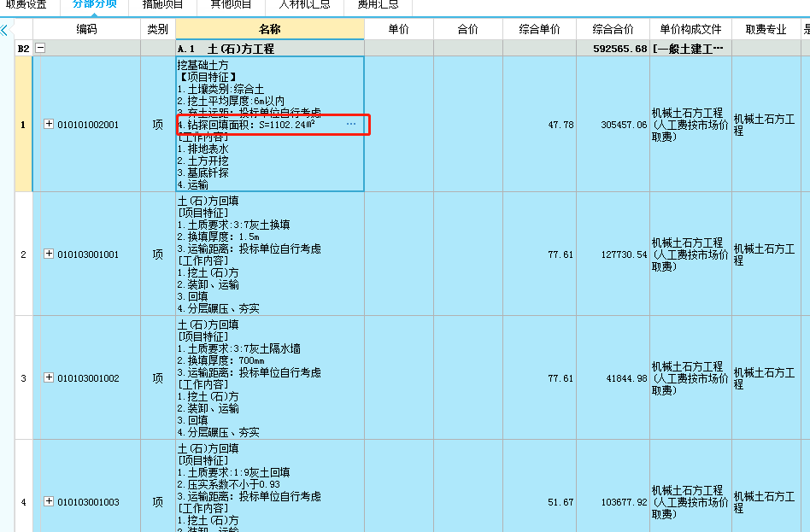Open the 人材机汇总 tab
Image resolution: width=810 pixels, height=532 pixels.
(x=304, y=5)
